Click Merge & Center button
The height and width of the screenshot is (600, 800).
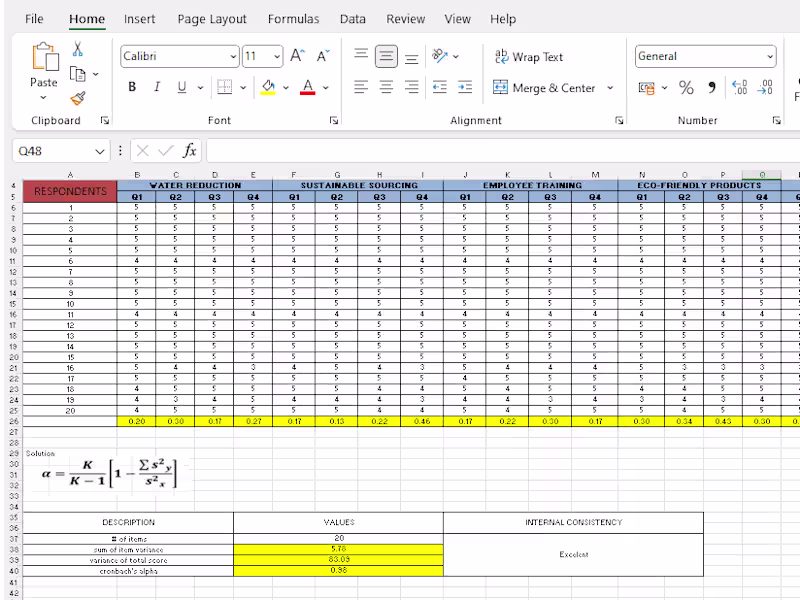(x=544, y=88)
